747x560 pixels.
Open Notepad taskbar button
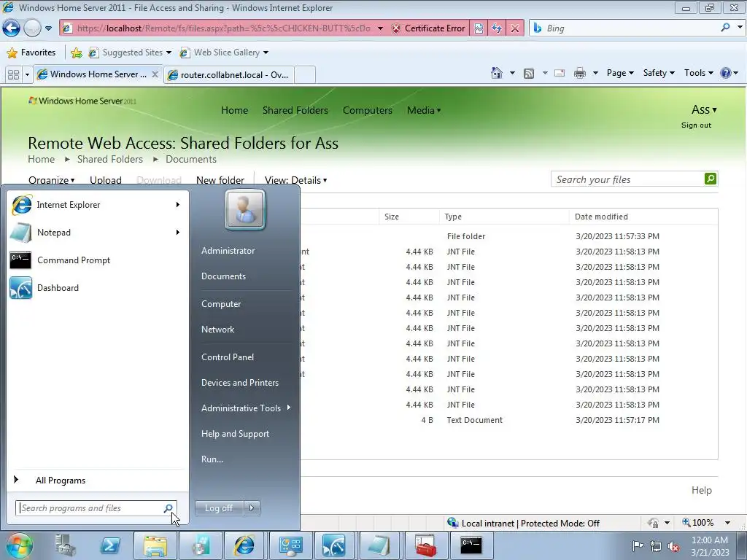point(379,545)
